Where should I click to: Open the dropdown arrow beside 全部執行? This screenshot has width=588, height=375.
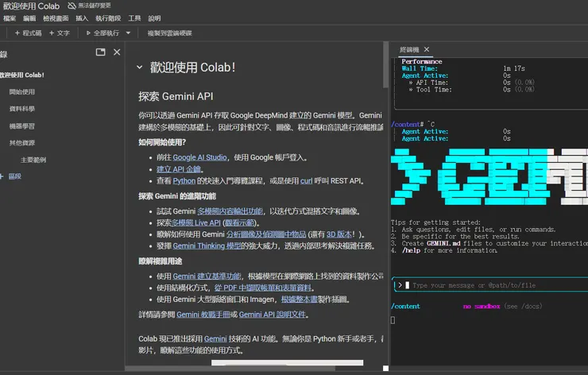[128, 33]
